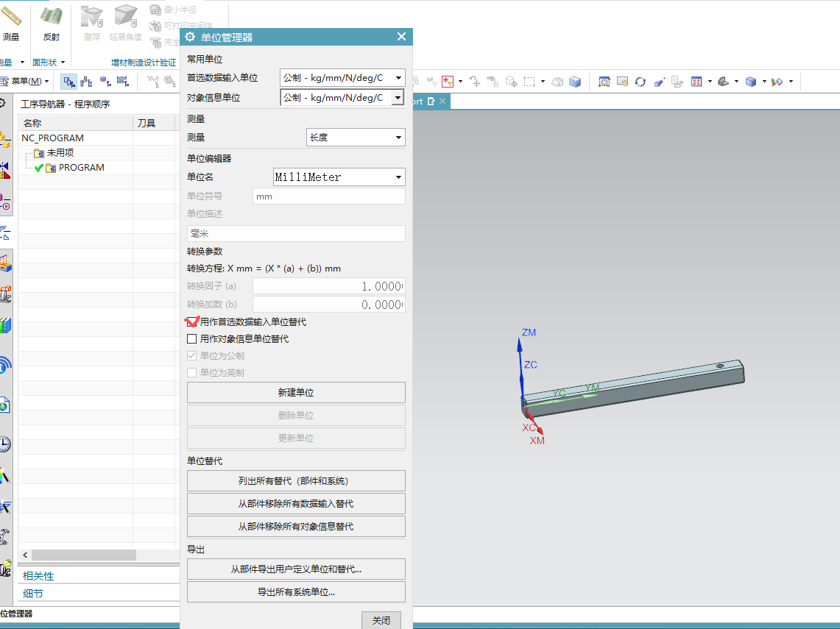840x629 pixels.
Task: Open the reuse library books icon
Action: click(x=5, y=325)
